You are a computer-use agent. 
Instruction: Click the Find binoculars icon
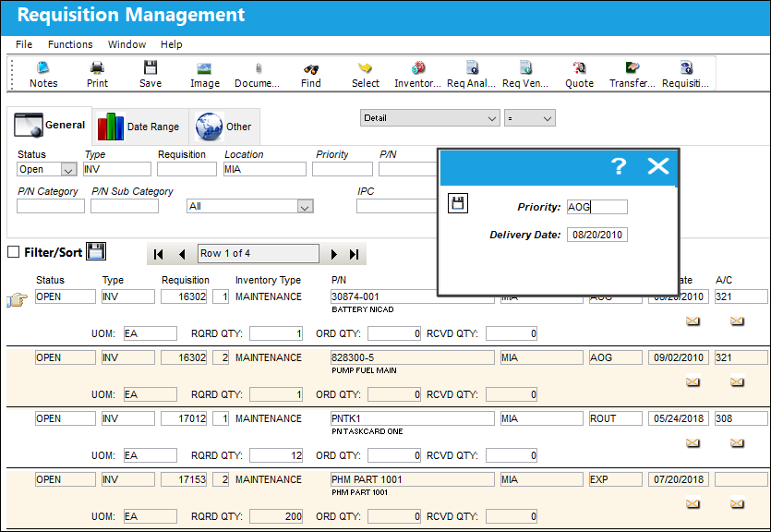(x=311, y=74)
